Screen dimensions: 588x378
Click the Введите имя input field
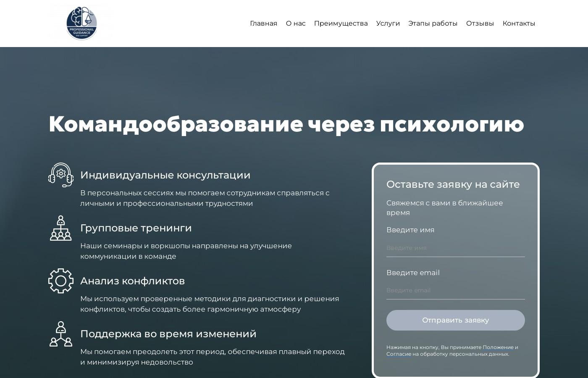455,248
